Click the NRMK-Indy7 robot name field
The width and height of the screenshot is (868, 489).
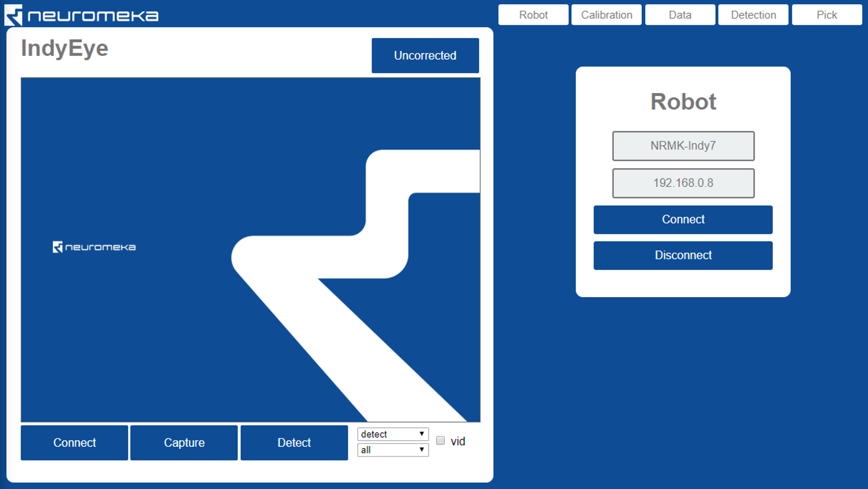point(683,146)
